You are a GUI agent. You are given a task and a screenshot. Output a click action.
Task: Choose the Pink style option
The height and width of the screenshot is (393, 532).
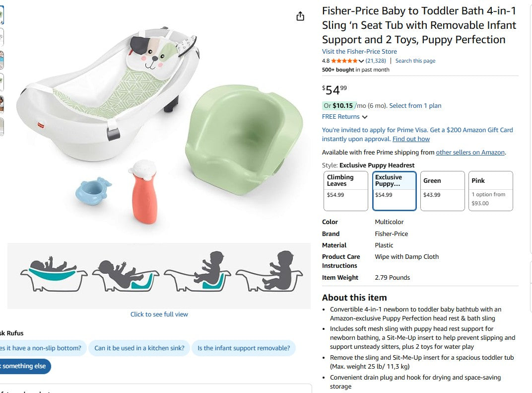pyautogui.click(x=490, y=191)
